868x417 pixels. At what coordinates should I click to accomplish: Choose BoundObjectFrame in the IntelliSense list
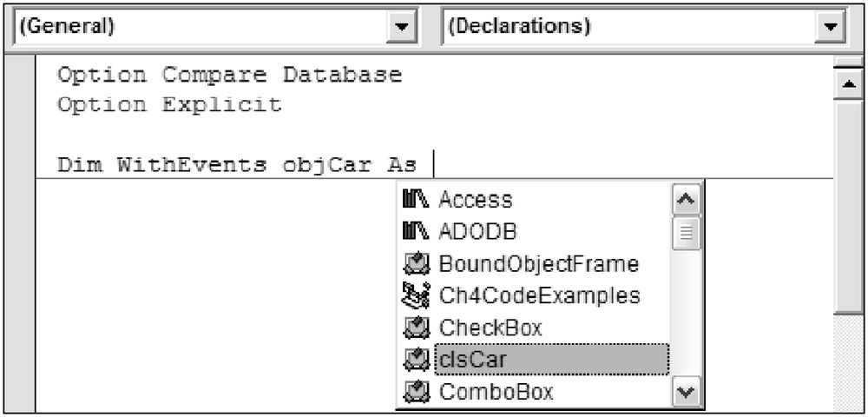pyautogui.click(x=538, y=264)
